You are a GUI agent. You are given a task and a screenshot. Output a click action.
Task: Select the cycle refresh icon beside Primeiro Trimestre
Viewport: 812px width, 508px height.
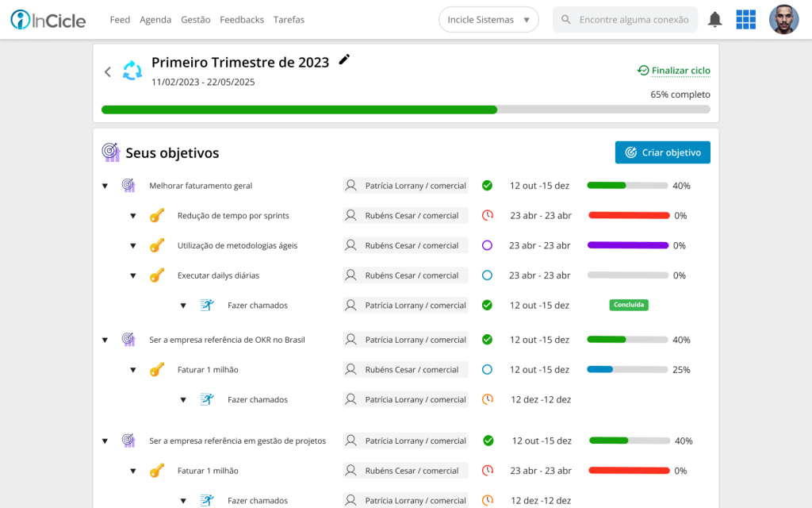point(132,71)
